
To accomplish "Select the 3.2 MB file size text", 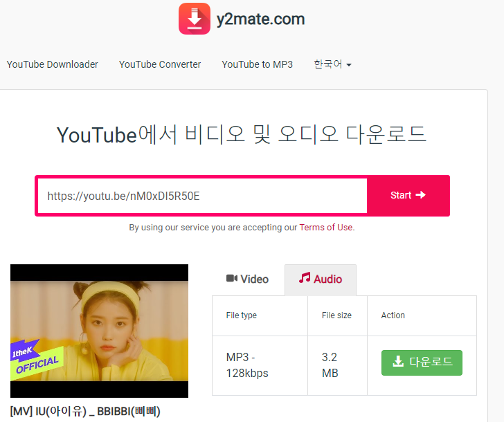I will click(330, 365).
